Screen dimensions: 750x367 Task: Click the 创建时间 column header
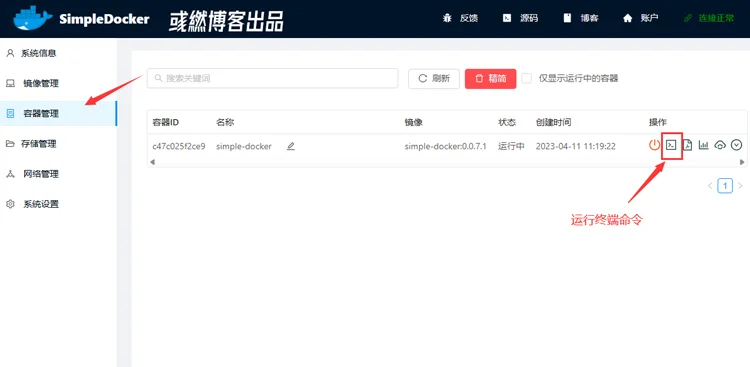click(x=553, y=122)
